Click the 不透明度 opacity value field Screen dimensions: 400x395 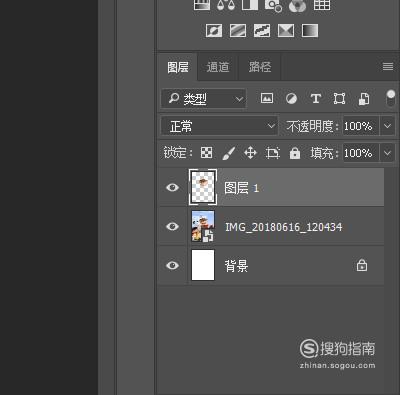361,126
